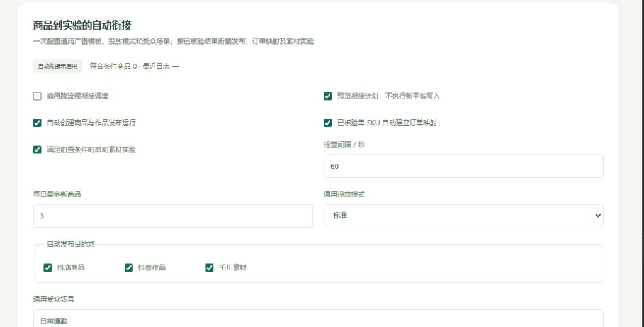644x327 pixels.
Task: Click the 通用受众场景 label
Action: (x=54, y=299)
